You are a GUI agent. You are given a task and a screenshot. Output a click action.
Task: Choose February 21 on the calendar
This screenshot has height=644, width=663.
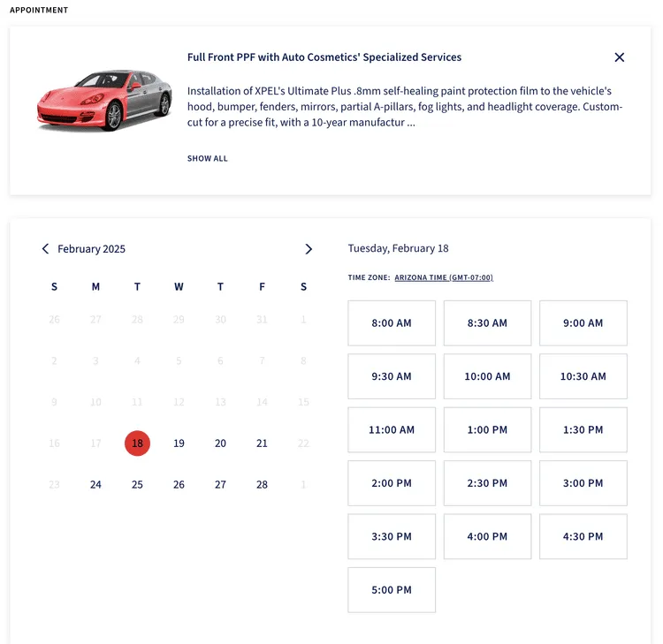(x=262, y=443)
